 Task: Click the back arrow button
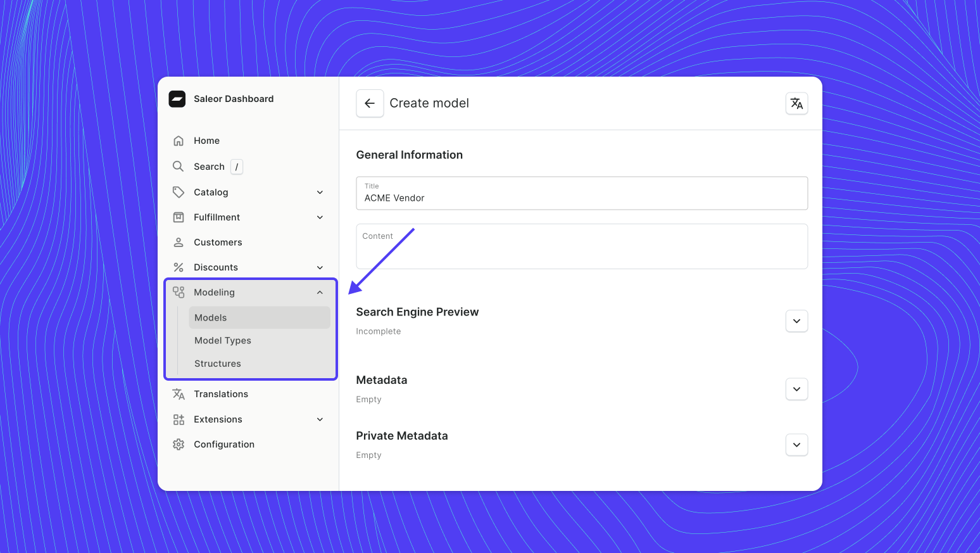click(x=370, y=103)
